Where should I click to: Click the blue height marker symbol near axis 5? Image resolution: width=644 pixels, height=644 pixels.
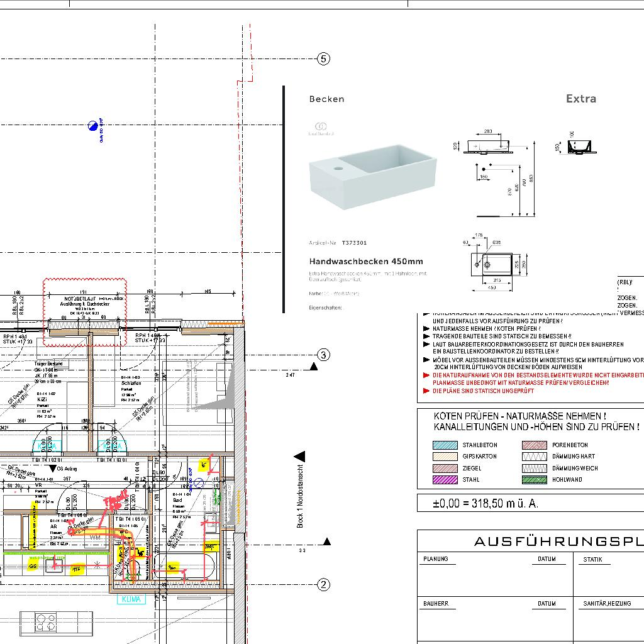click(94, 125)
